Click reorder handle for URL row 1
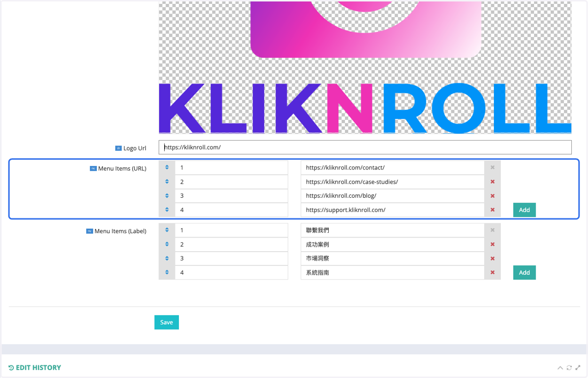 (167, 167)
